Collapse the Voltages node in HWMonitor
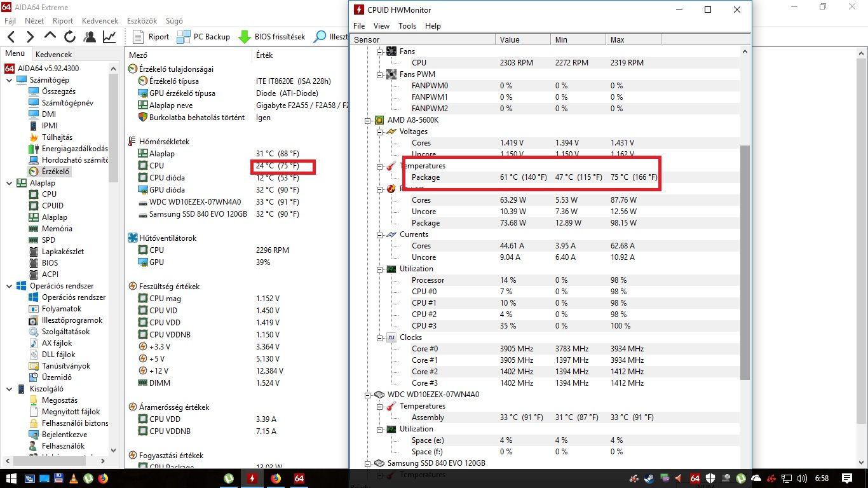Viewport: 868px width, 488px height. (x=380, y=132)
